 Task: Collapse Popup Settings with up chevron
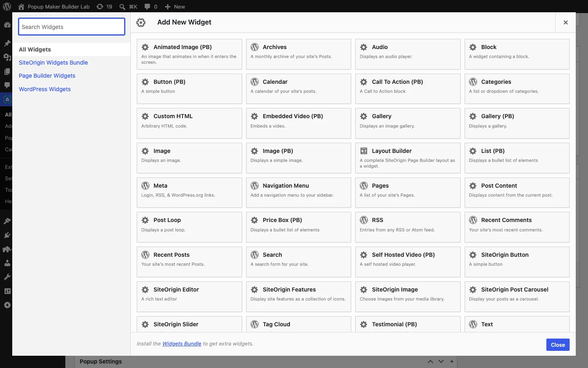430,361
